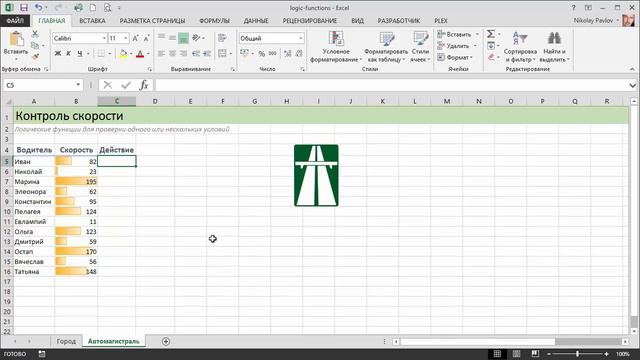640x360 pixels.
Task: Create a new blank document from the toolbar
Action: pos(93,8)
